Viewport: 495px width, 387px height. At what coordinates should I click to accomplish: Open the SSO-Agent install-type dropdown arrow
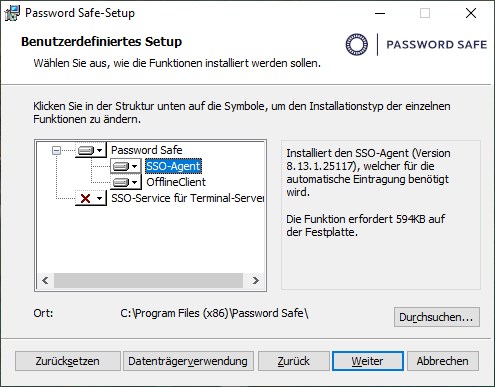(x=134, y=166)
